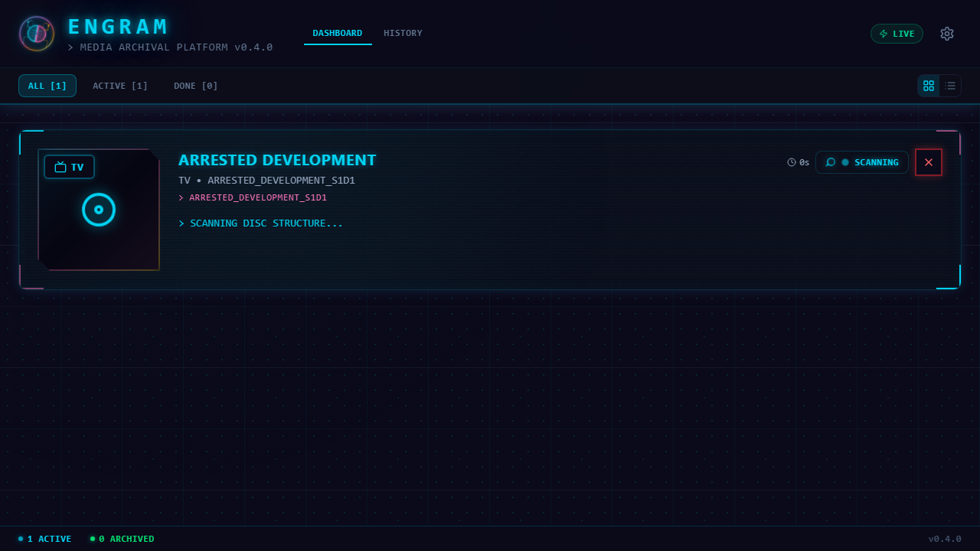Click the pink ARRESTED_DEVELOPMENT_S1D1 disc label

[258, 197]
